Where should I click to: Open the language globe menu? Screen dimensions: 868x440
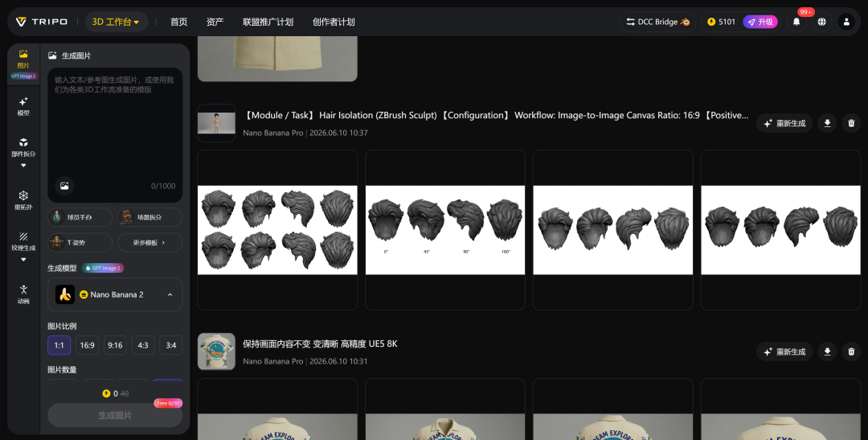coord(821,22)
